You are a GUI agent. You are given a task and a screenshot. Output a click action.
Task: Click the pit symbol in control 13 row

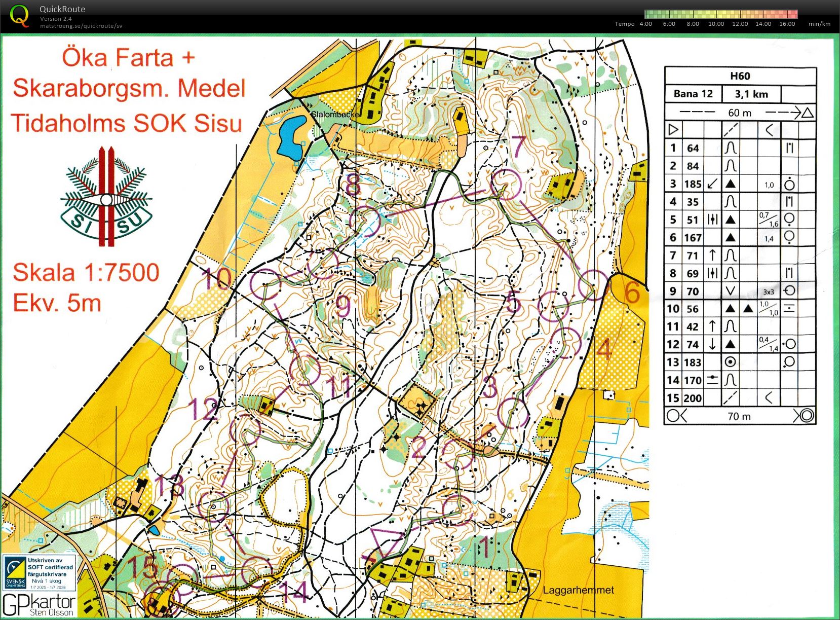click(731, 362)
